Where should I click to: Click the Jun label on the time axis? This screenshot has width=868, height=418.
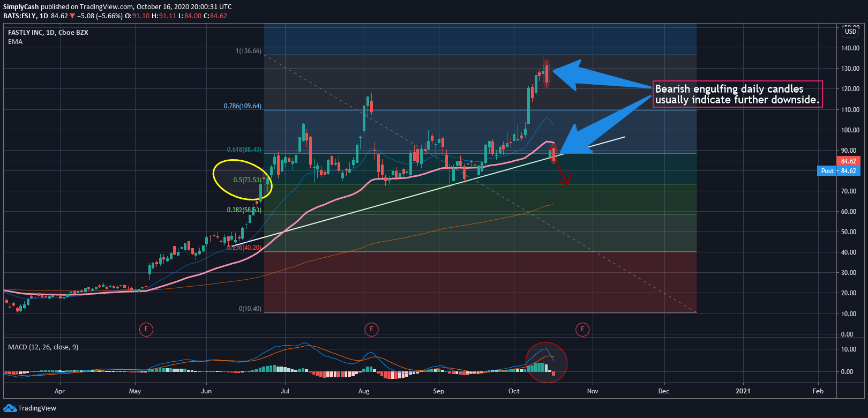[x=206, y=391]
